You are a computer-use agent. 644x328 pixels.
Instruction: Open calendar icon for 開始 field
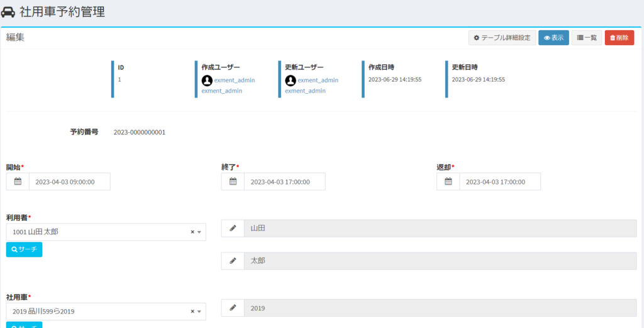click(x=18, y=181)
